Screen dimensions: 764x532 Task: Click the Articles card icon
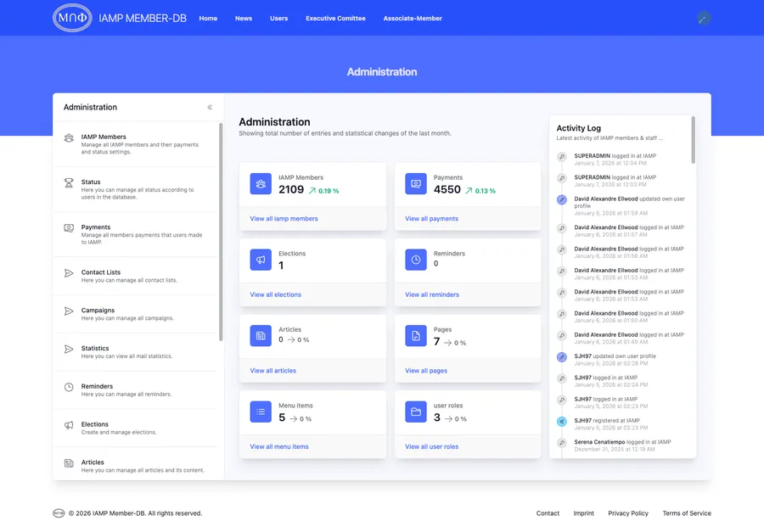coord(261,336)
